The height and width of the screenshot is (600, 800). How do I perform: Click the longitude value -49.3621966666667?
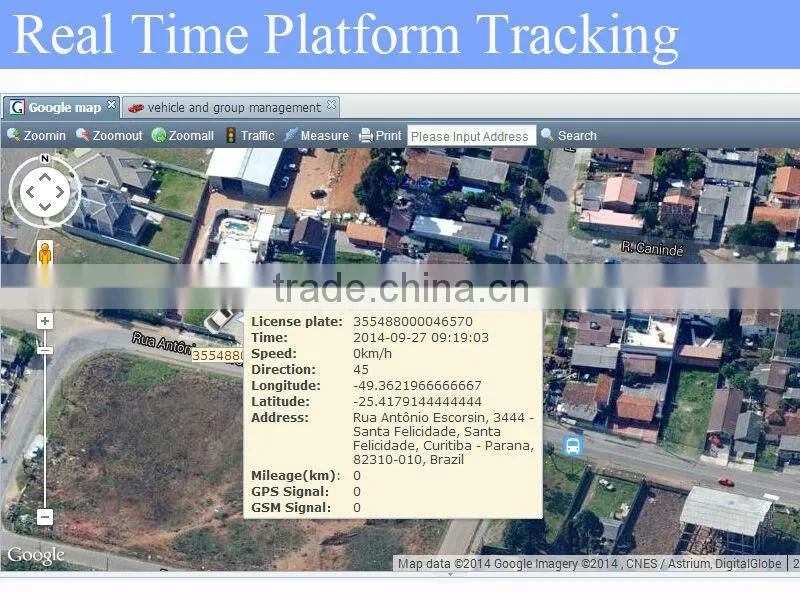pos(417,386)
